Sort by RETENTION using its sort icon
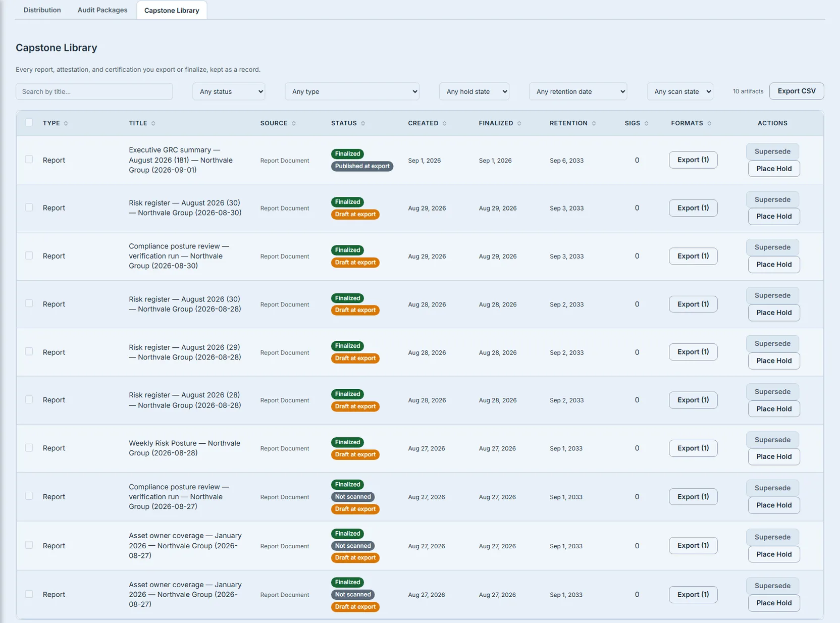The width and height of the screenshot is (840, 623). point(594,123)
